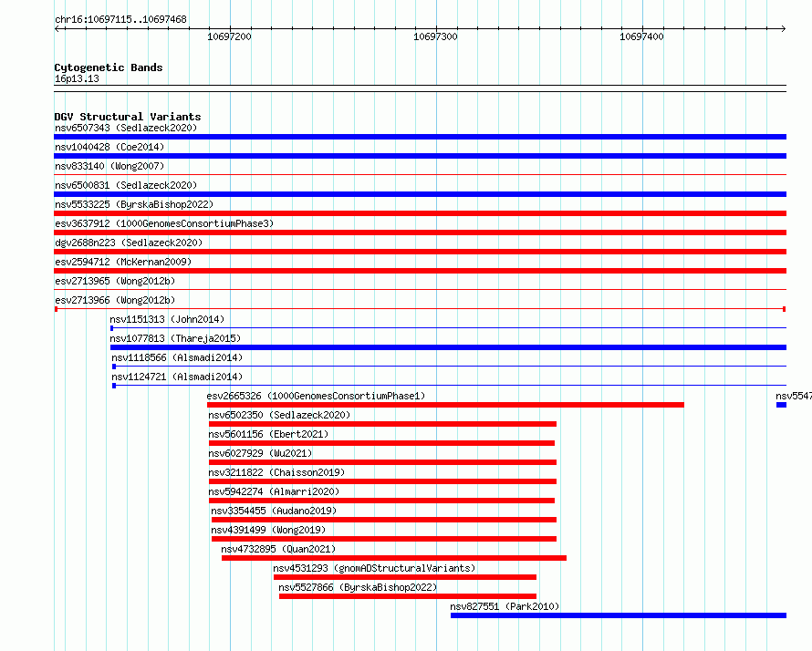Select the red bar under nsv3354455 (Audano2019)
This screenshot has height=651, width=812.
(384, 520)
